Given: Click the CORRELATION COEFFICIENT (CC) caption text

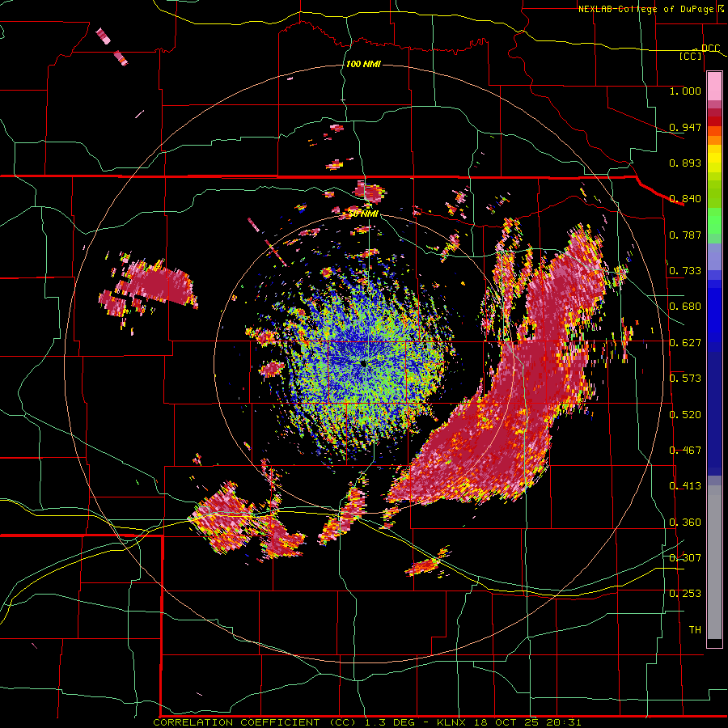Looking at the screenshot, I should click(254, 722).
